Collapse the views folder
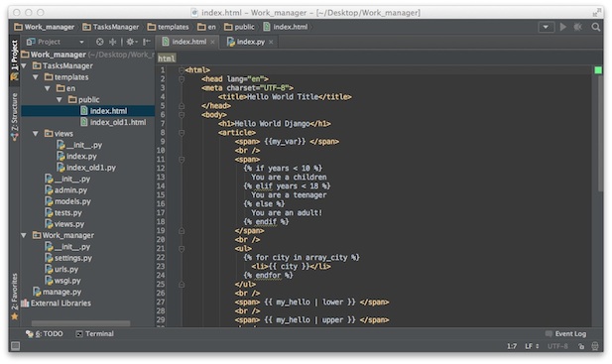Viewport: 612px width, 364px height. [36, 134]
